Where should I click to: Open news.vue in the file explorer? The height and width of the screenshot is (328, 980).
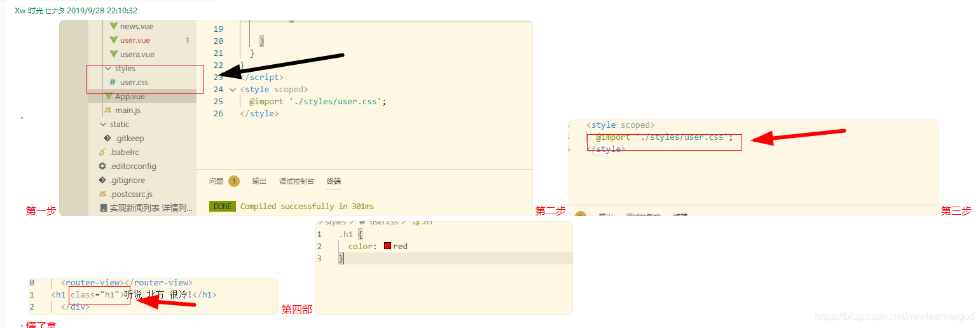(x=136, y=27)
